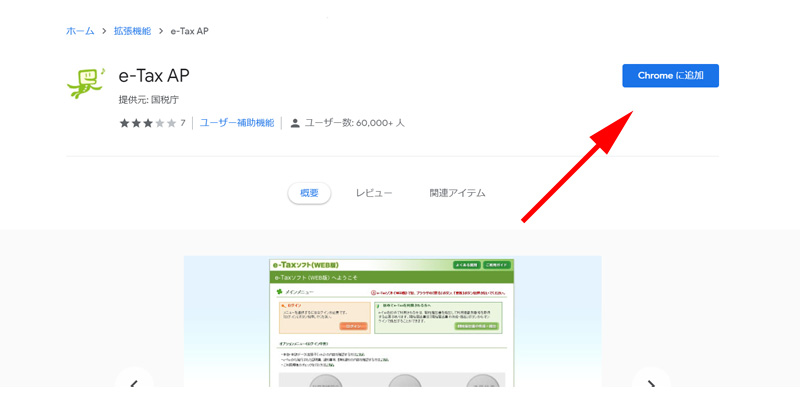Image resolution: width=800 pixels, height=400 pixels.
Task: Click the e-Tax AP extension logo icon
Action: [86, 83]
